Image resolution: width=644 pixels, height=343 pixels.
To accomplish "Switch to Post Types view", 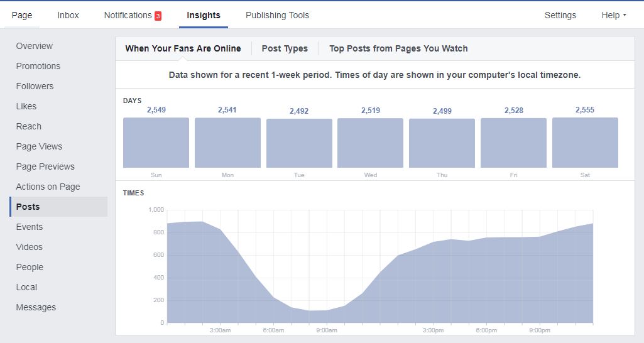I will (285, 48).
